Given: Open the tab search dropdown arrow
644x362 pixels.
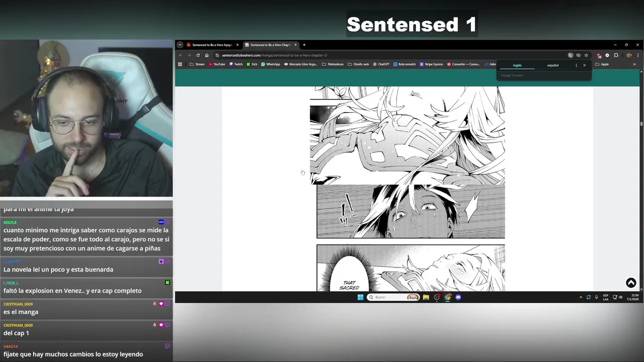Looking at the screenshot, I should point(180,45).
